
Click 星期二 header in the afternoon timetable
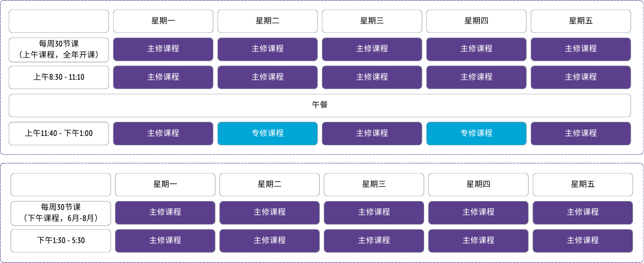[269, 184]
